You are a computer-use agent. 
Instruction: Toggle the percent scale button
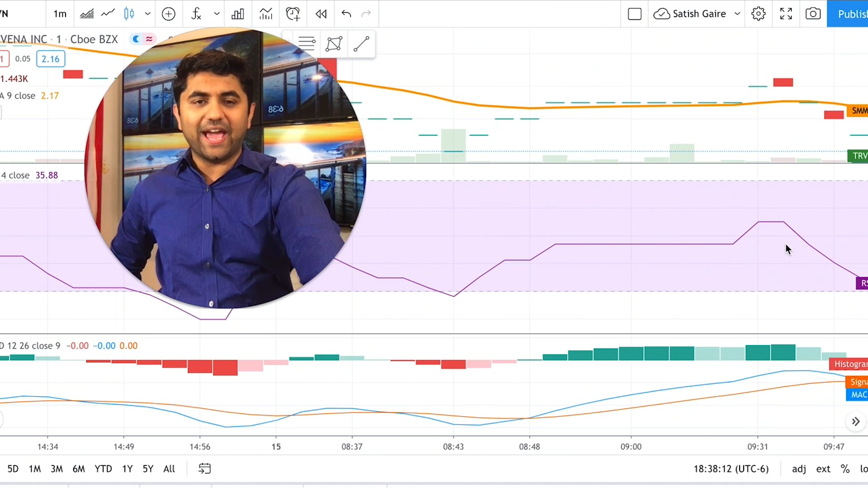845,469
